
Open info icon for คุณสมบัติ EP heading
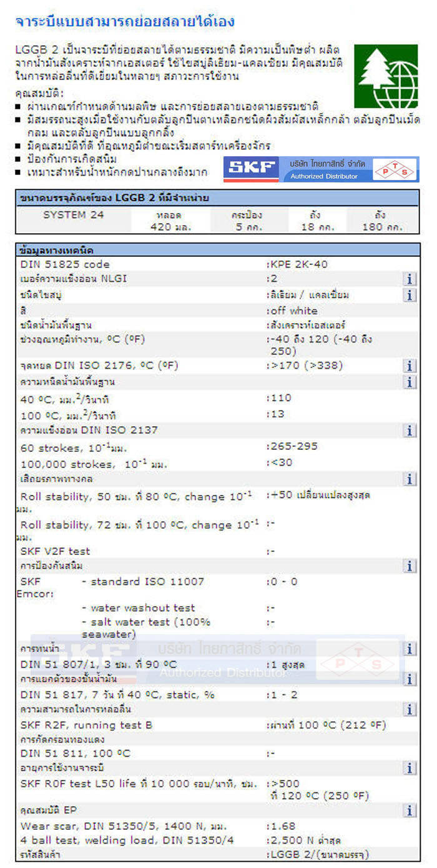point(410,811)
